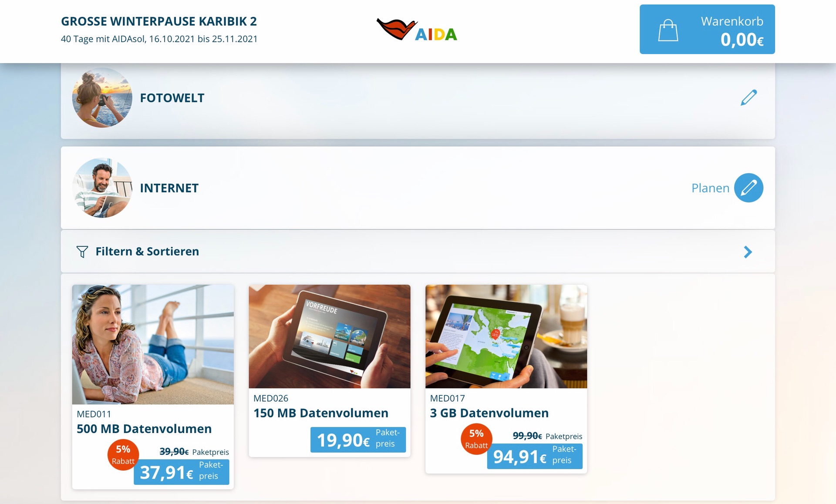Open the Filtern & Sortieren label
The image size is (836, 504).
point(147,252)
